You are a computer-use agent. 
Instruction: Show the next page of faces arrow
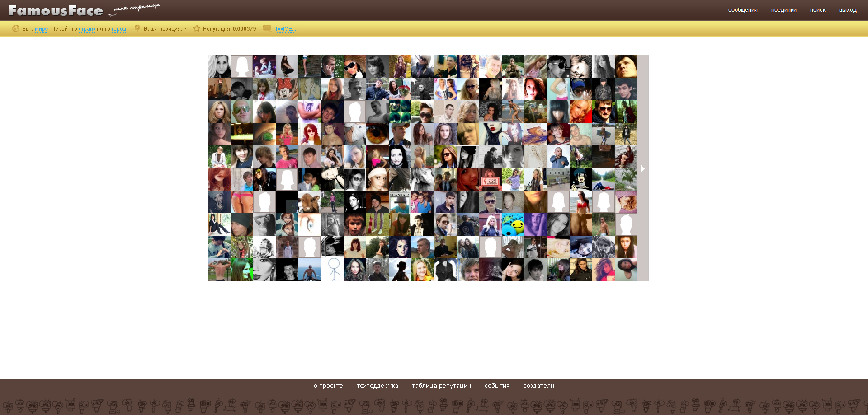[x=643, y=168]
